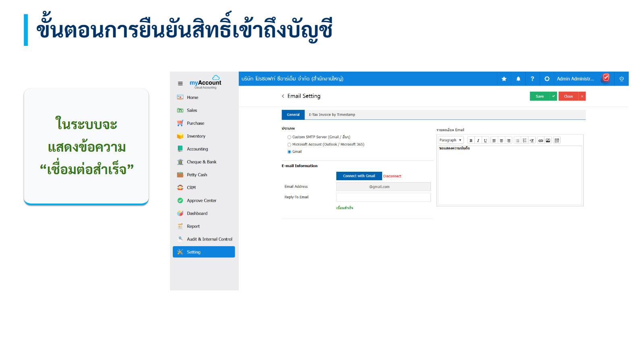Open notifications bell in top bar

[x=518, y=79]
